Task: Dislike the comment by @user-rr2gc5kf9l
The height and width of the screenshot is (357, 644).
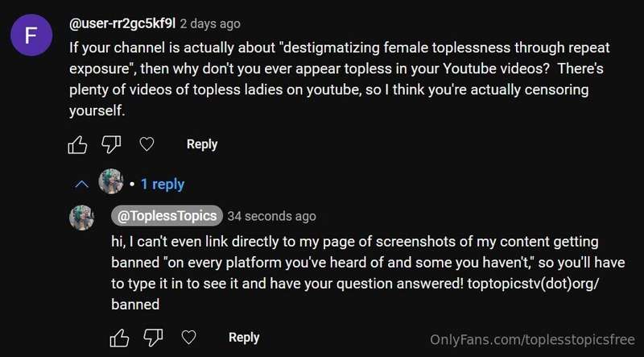Action: pyautogui.click(x=111, y=145)
